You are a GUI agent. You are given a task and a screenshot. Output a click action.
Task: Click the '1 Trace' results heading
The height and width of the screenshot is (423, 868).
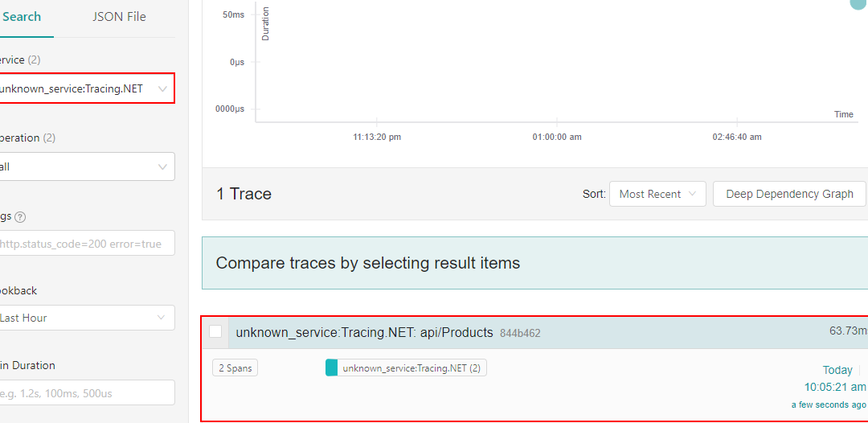244,194
